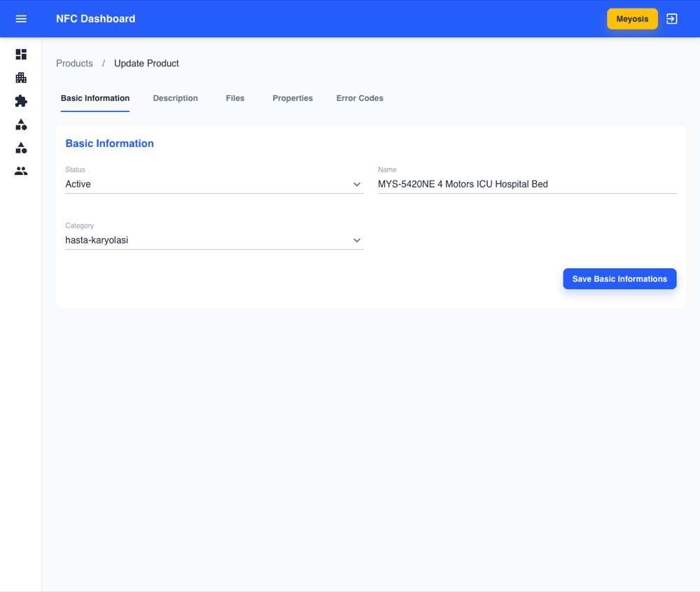Switch to the Description tab
Viewport: 700px width, 592px height.
point(176,98)
